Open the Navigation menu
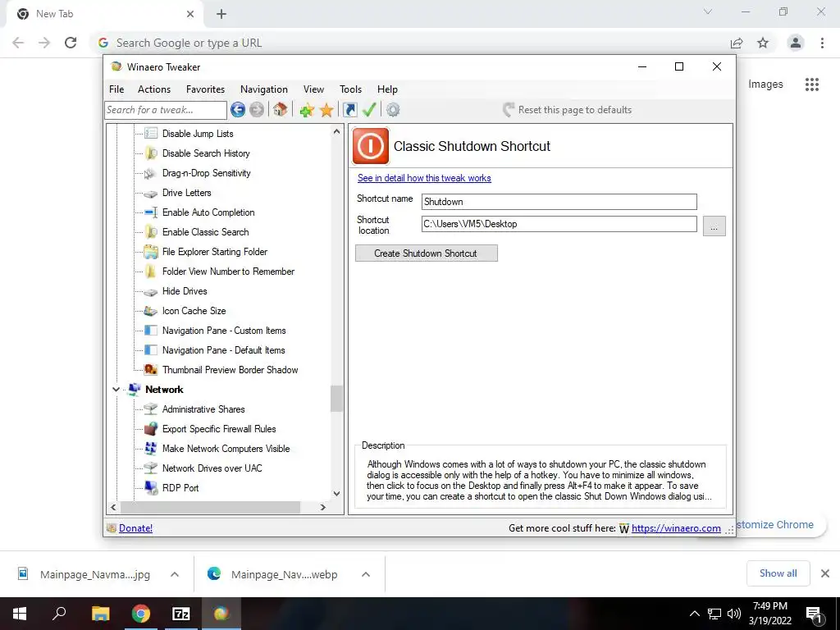The width and height of the screenshot is (840, 630). (x=263, y=89)
